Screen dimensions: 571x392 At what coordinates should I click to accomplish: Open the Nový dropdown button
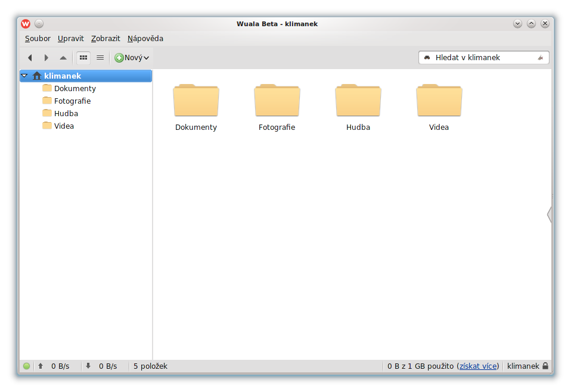pos(132,58)
